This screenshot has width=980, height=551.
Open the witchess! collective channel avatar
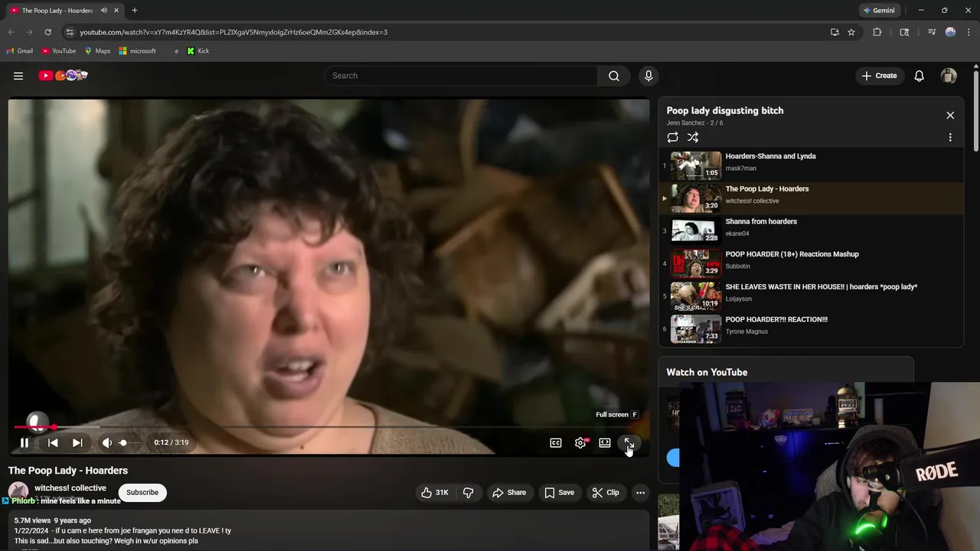pos(18,492)
